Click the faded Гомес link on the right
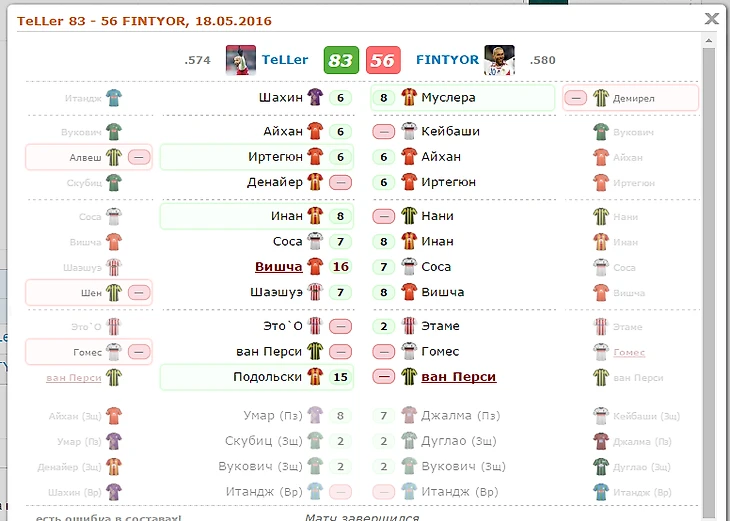The width and height of the screenshot is (730, 521). tap(629, 352)
